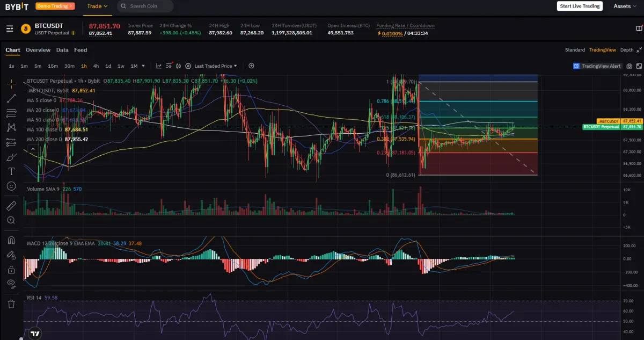
Task: Open the hamburger menu beside the BTC icon
Action: click(x=10, y=28)
